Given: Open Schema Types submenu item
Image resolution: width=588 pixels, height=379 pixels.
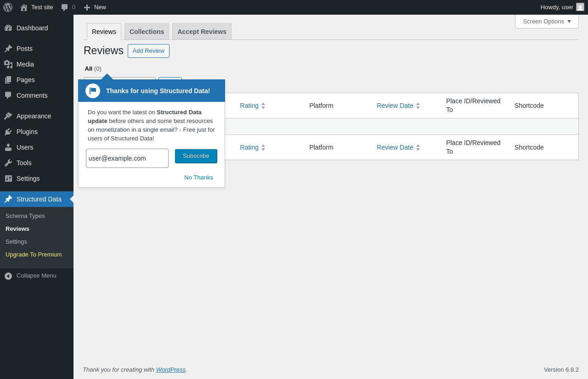Looking at the screenshot, I should (25, 216).
